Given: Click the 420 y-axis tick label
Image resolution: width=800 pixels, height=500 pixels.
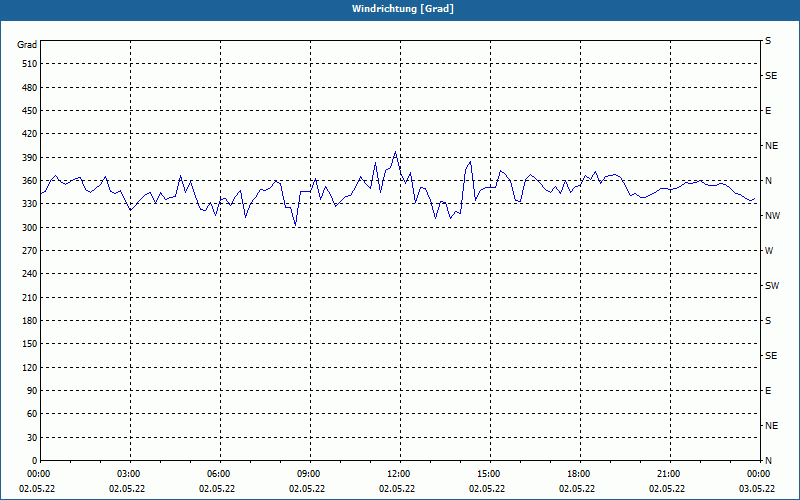Looking at the screenshot, I should point(30,134).
